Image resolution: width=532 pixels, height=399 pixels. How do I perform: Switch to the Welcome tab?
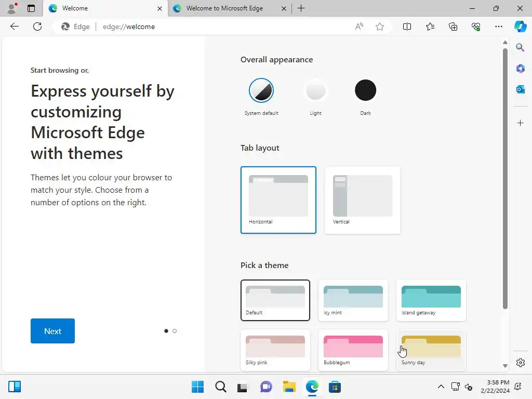tap(105, 8)
